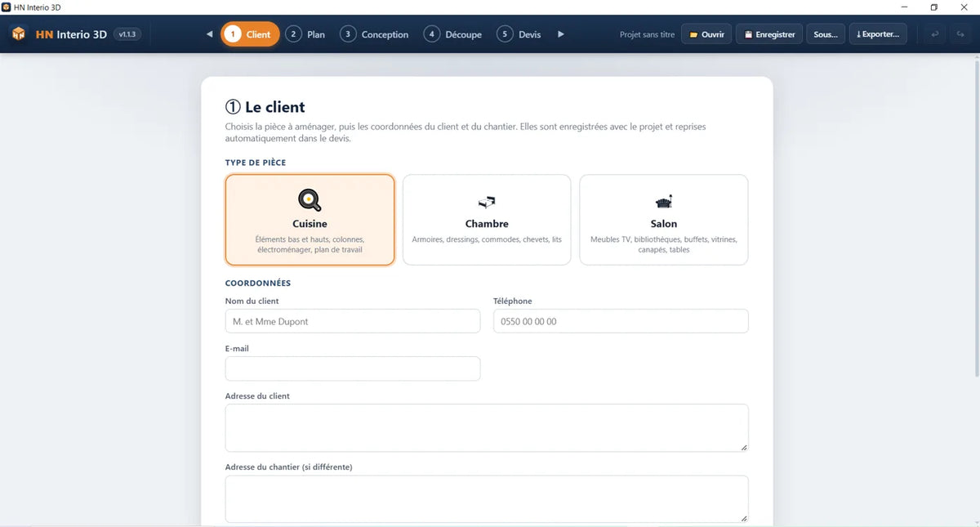
Task: Switch to the Conception step
Action: pos(375,34)
